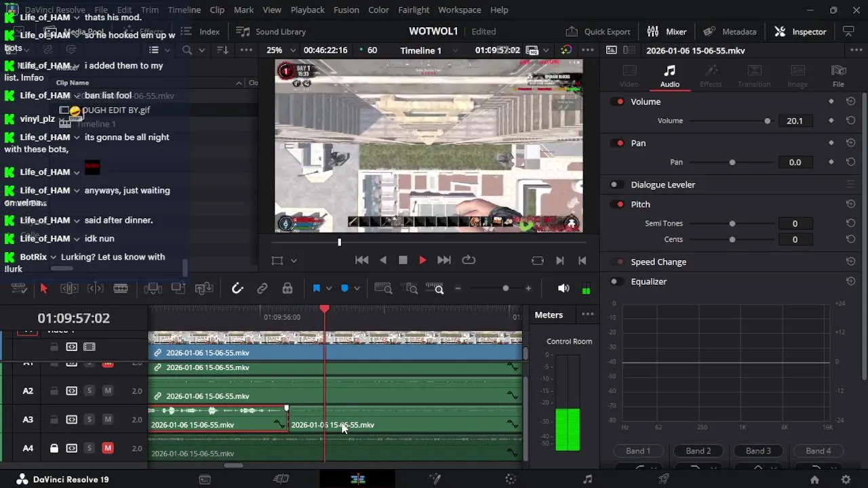Image resolution: width=868 pixels, height=488 pixels.
Task: Select EQ Band 2 button
Action: [x=698, y=451]
